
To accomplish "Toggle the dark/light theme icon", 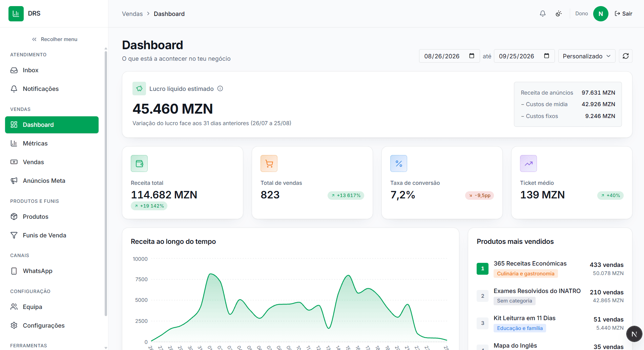I will coord(559,14).
